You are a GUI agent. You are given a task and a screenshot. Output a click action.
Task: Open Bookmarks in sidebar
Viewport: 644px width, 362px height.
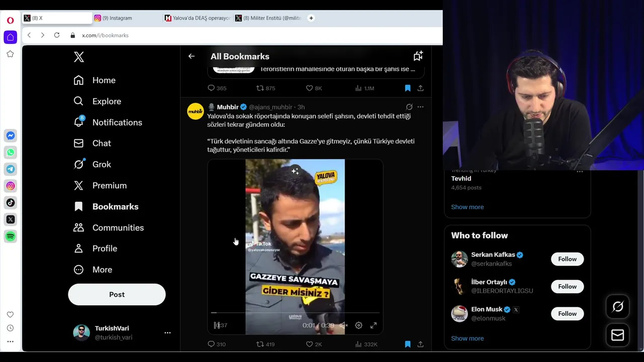tap(106, 207)
